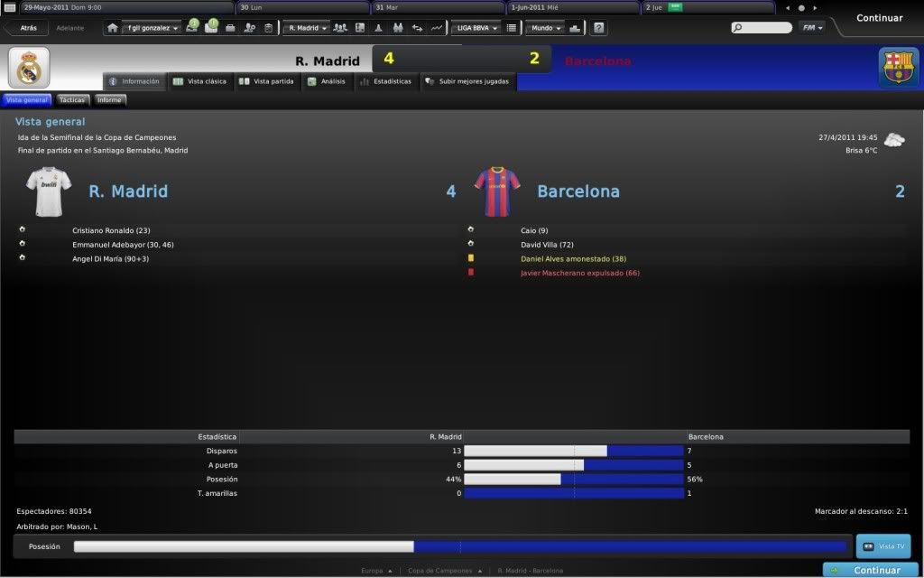Open the calendar icon at top left
The image size is (924, 578).
pyautogui.click(x=10, y=7)
